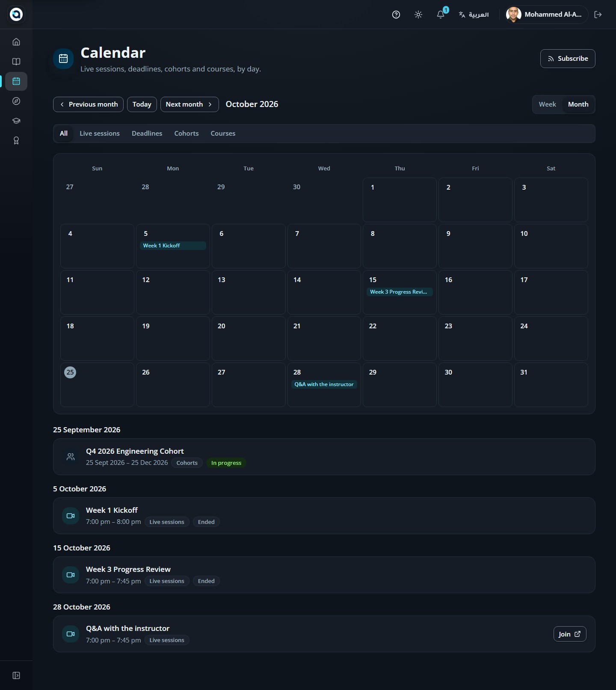Click the In progress status badge
The image size is (616, 690).
226,463
